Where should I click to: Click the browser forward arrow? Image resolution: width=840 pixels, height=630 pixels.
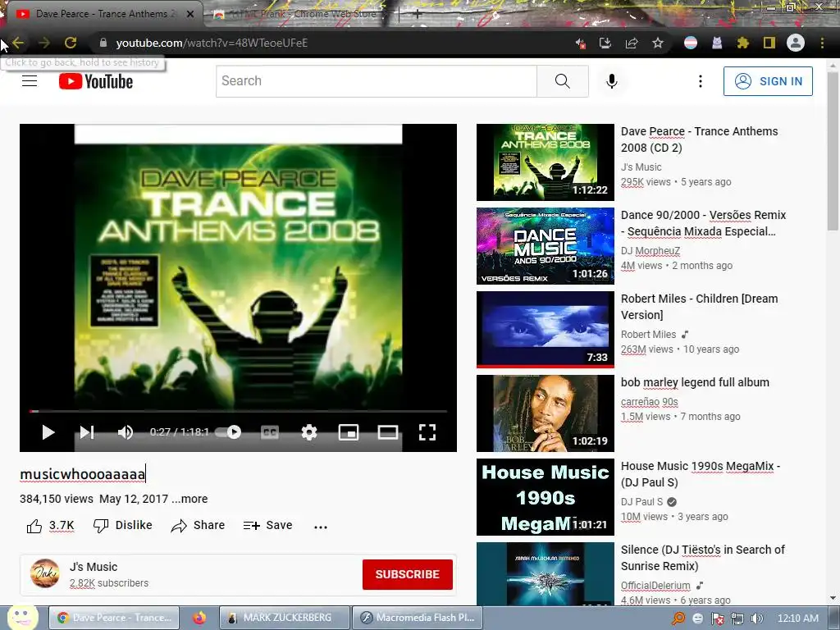[x=44, y=43]
